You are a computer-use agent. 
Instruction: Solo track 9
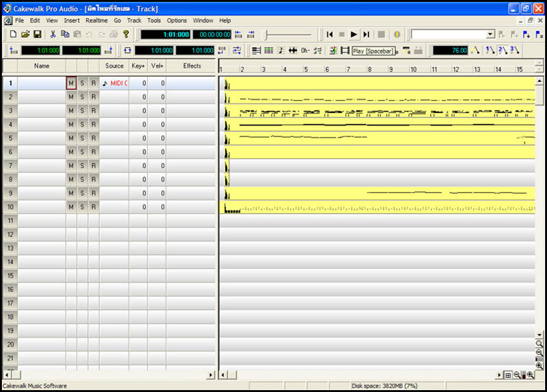point(82,193)
